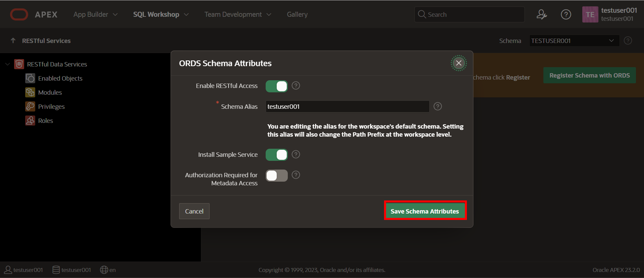Open the help question mark in the header
The image size is (644, 278).
point(566,14)
